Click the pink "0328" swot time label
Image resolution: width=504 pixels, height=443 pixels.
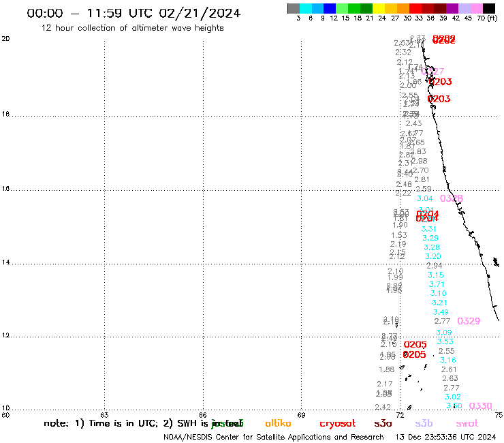452,198
